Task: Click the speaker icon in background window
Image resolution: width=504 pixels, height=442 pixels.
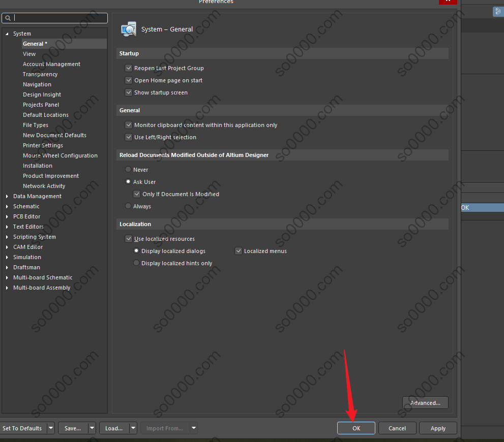Action: coord(497,12)
